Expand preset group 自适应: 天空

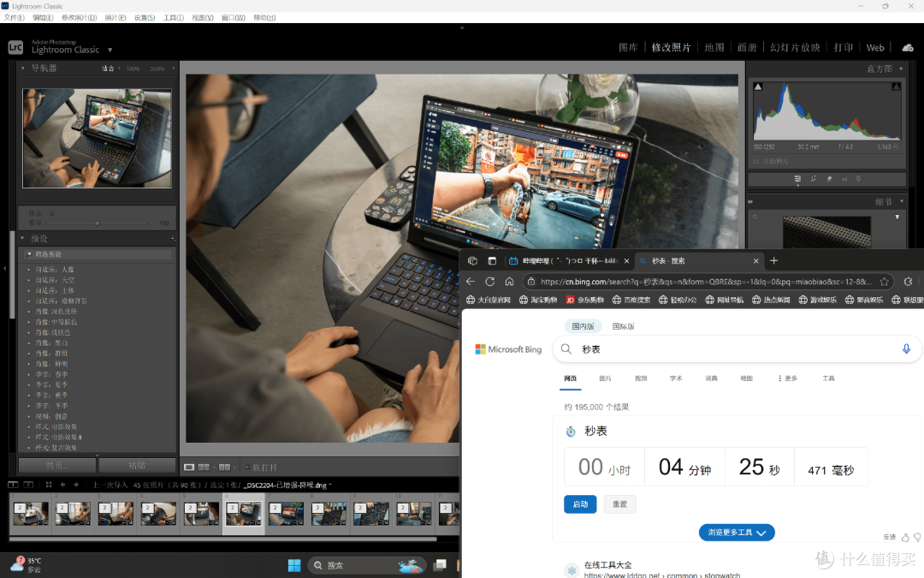pos(28,280)
